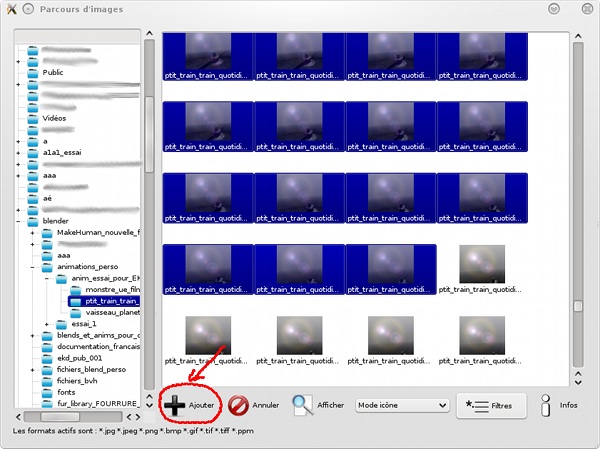Collapse the animations_perso folder
This screenshot has width=600, height=449.
33,267
